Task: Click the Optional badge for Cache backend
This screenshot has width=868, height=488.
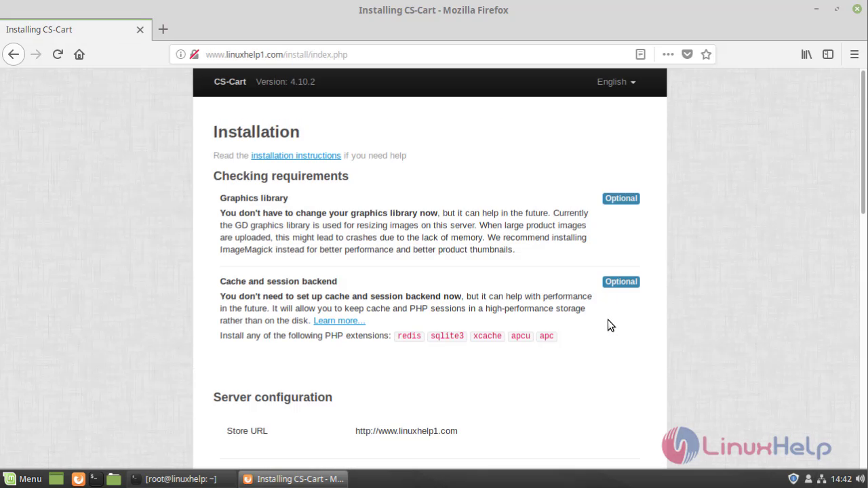Action: point(621,282)
